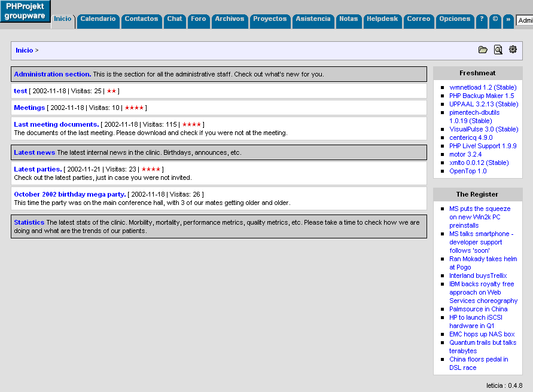
Task: Click the Inicio breadcrumb link
Action: pos(24,50)
